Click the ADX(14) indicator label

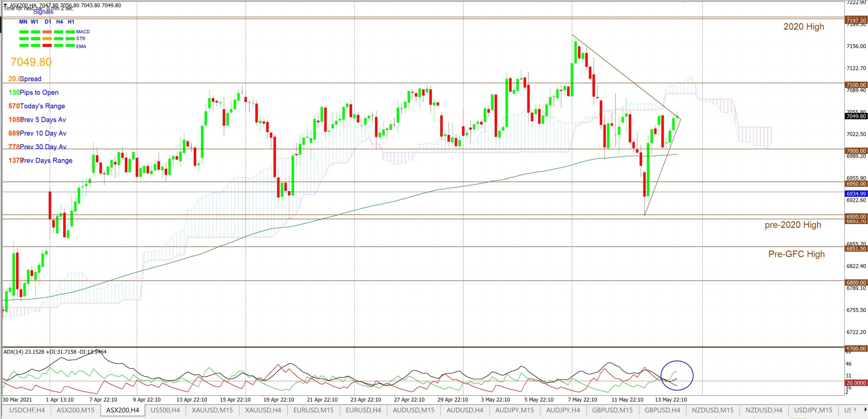[55, 352]
